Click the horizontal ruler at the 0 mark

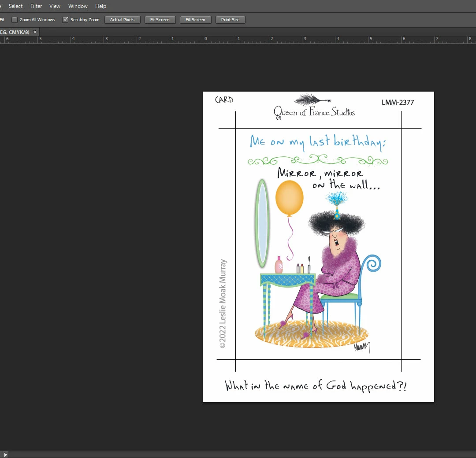pyautogui.click(x=205, y=39)
